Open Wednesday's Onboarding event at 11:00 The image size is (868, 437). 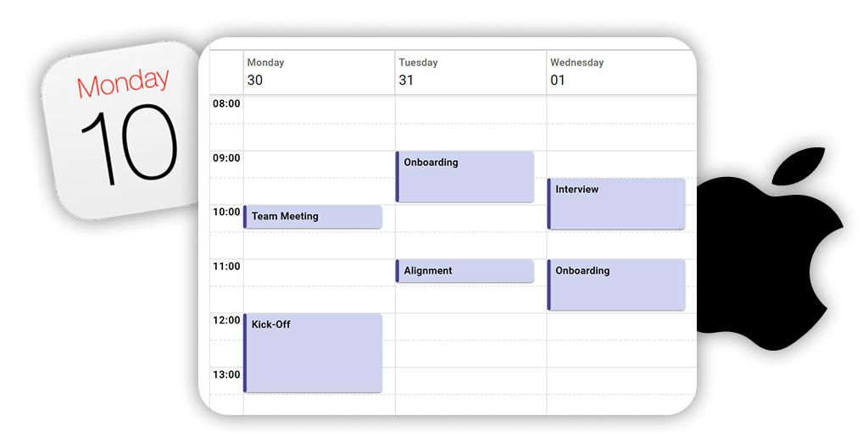(x=616, y=285)
